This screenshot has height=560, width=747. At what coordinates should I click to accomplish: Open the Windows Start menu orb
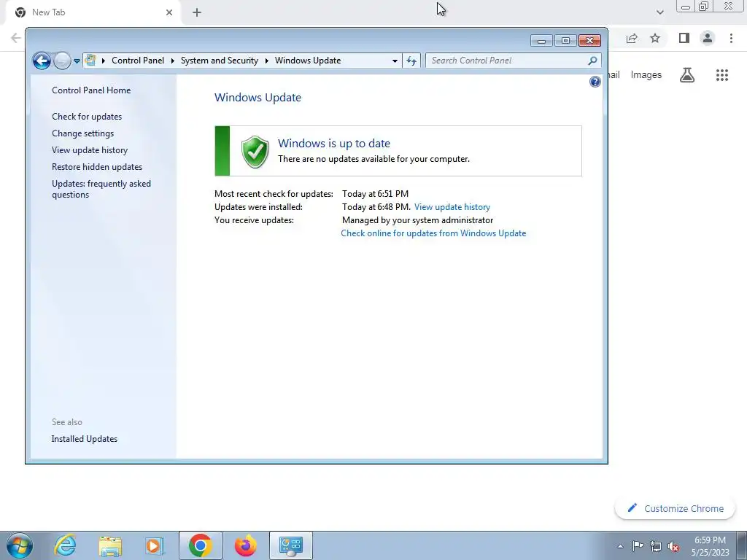(20, 545)
